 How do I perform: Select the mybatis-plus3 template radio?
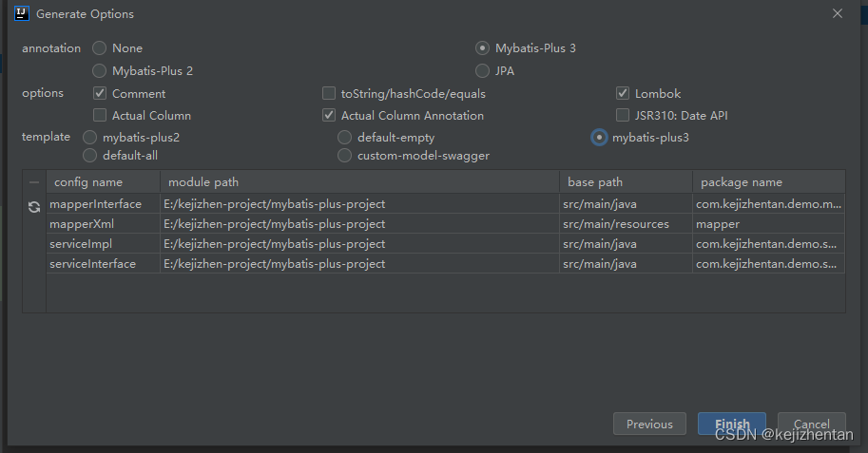coord(599,137)
